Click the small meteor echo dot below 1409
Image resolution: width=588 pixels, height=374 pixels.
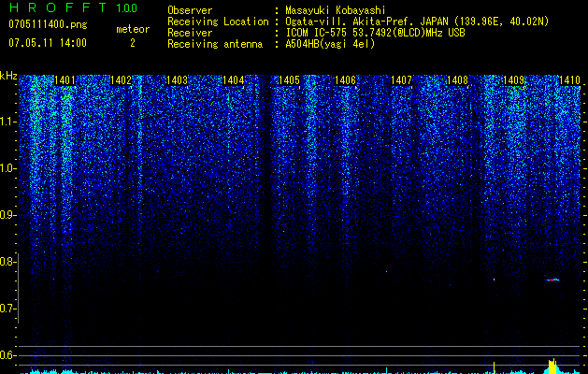click(495, 280)
